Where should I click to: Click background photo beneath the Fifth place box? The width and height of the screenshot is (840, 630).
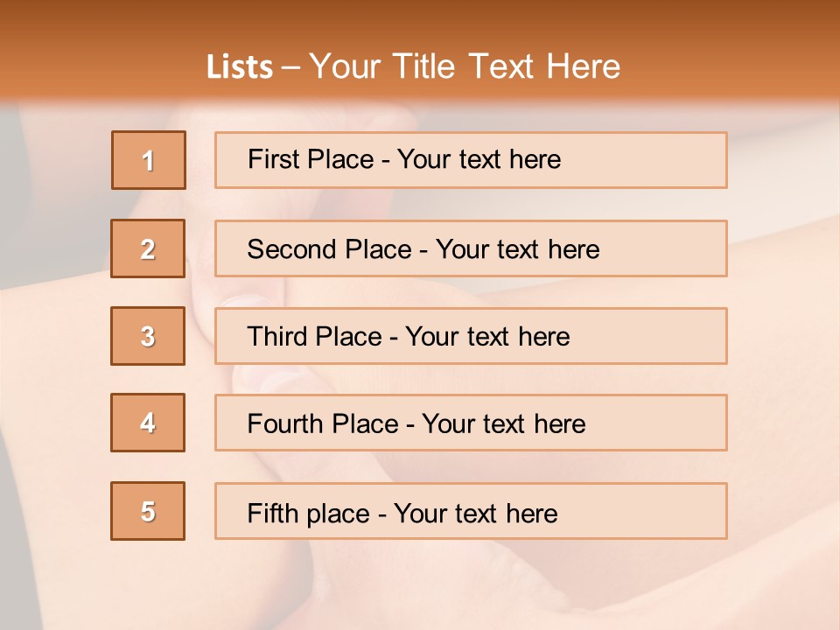471,584
